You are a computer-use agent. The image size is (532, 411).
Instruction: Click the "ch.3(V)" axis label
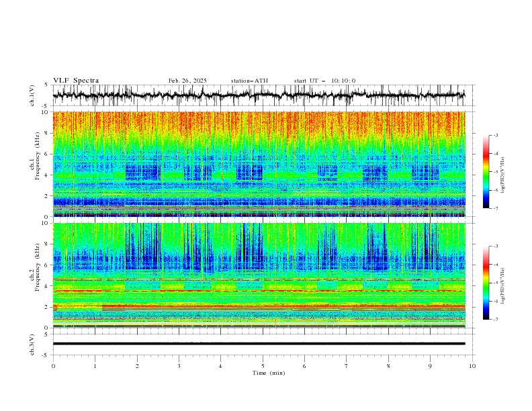click(x=32, y=345)
